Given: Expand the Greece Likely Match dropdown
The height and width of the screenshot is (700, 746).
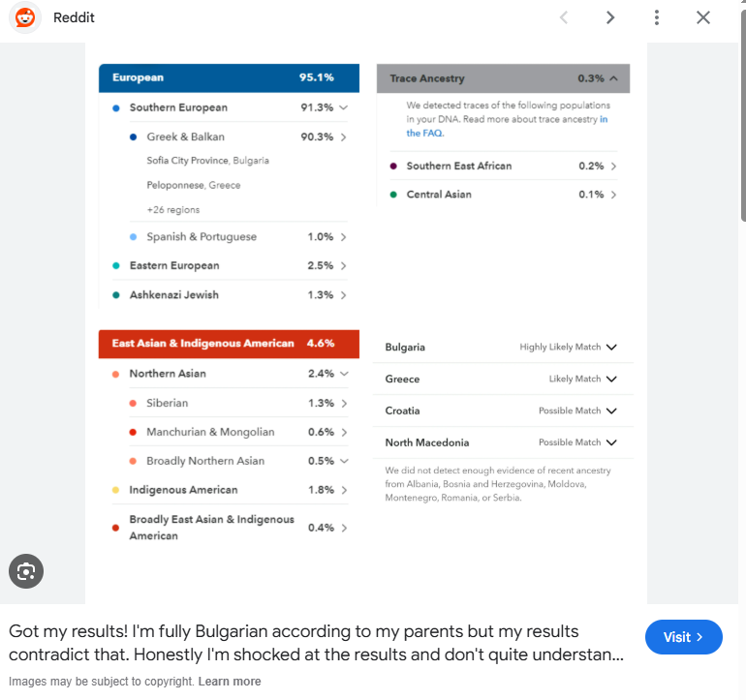Looking at the screenshot, I should click(x=611, y=380).
